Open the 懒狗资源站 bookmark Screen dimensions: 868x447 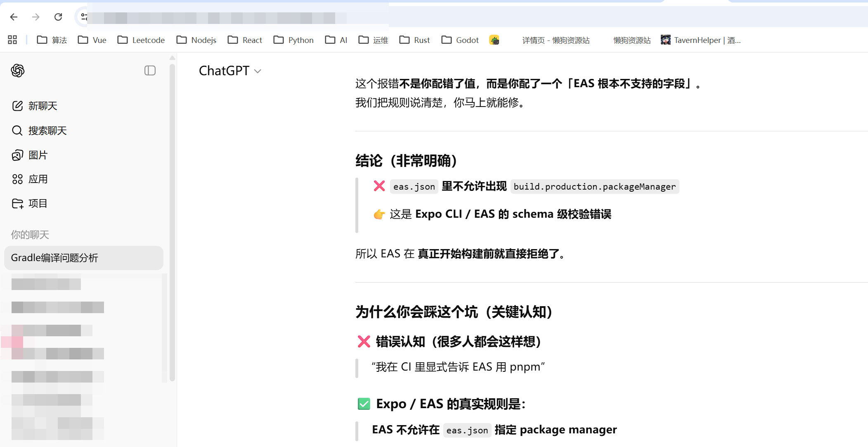(631, 40)
